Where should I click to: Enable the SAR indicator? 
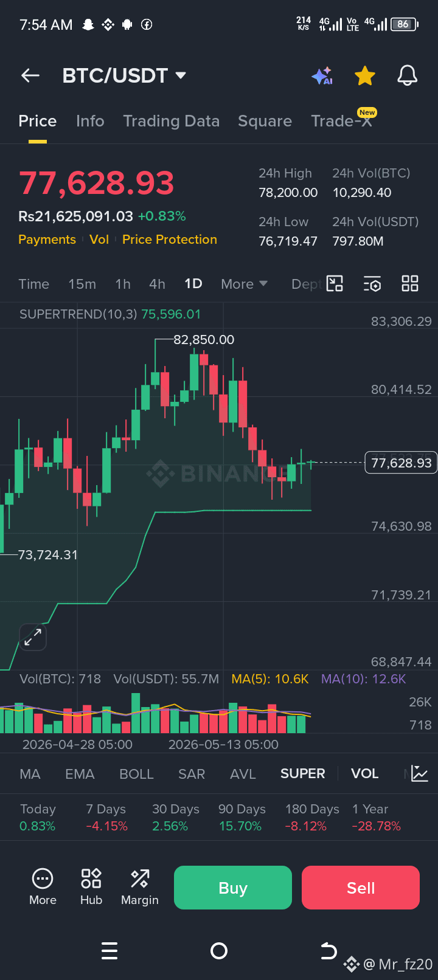pyautogui.click(x=192, y=774)
